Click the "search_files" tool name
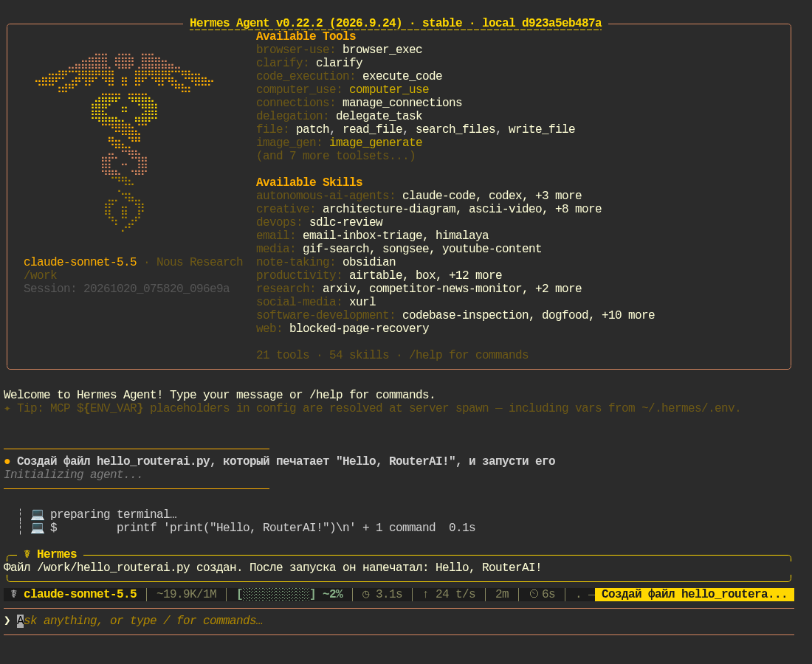 click(x=455, y=129)
